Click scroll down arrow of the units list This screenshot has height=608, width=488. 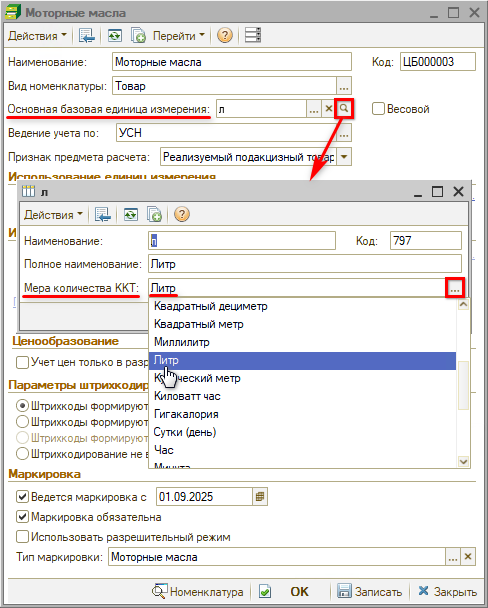tap(464, 461)
